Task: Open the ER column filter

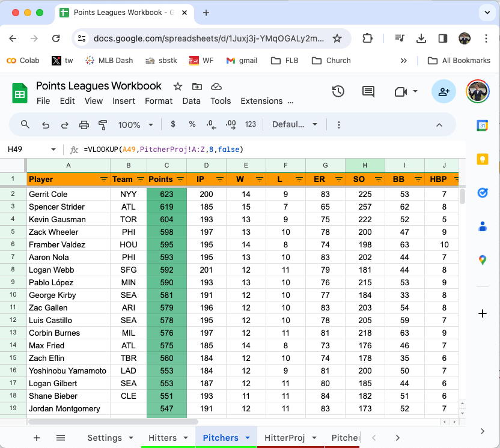Action: tap(339, 180)
